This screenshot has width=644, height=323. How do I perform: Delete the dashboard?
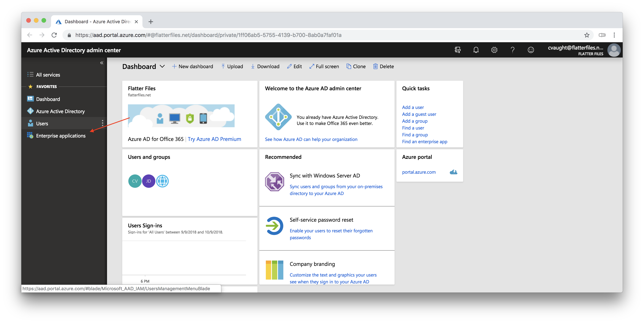[383, 66]
